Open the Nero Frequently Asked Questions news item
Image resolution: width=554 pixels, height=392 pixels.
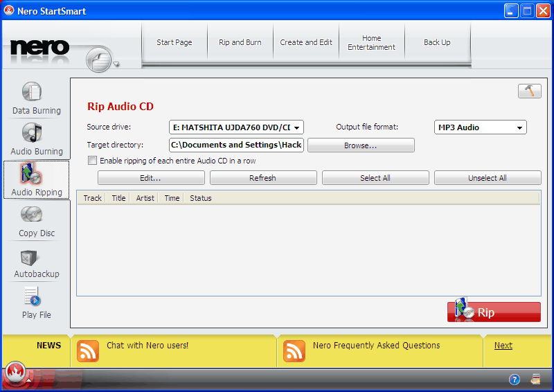376,346
